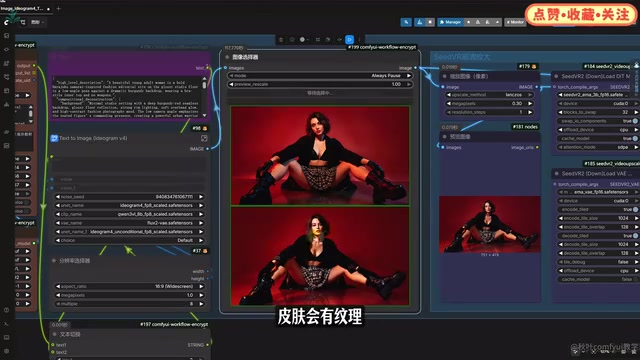Image resolution: width=640 pixels, height=360 pixels.
Task: Click preview_rescale 1.00 value field
Action: [x=320, y=84]
